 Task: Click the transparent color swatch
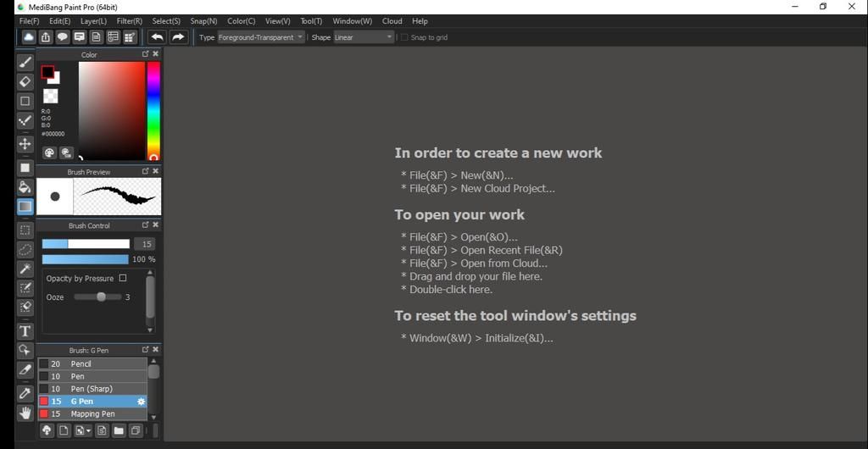pyautogui.click(x=50, y=97)
